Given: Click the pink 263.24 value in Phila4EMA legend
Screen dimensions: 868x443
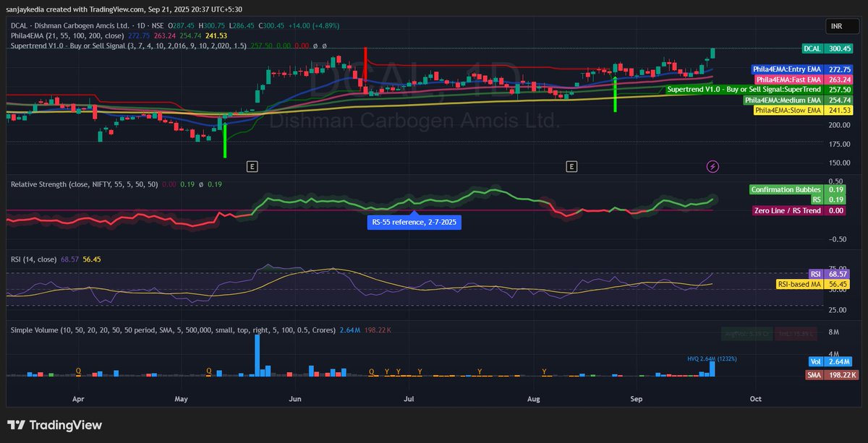Looking at the screenshot, I should [164, 35].
